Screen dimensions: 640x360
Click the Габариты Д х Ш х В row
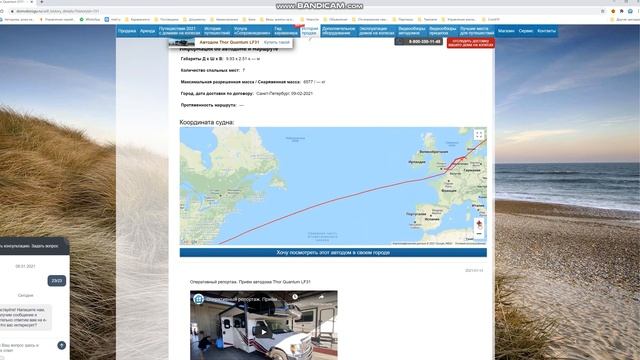pyautogui.click(x=220, y=59)
